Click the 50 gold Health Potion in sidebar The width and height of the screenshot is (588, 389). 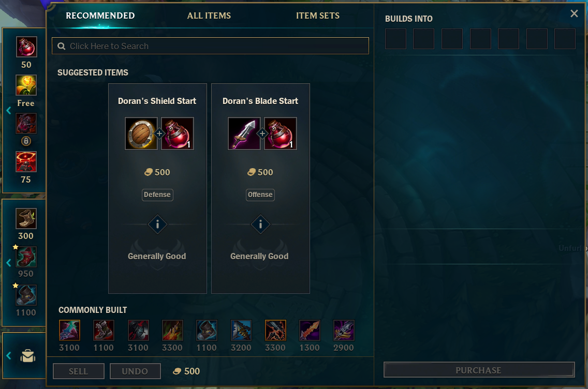pos(26,47)
